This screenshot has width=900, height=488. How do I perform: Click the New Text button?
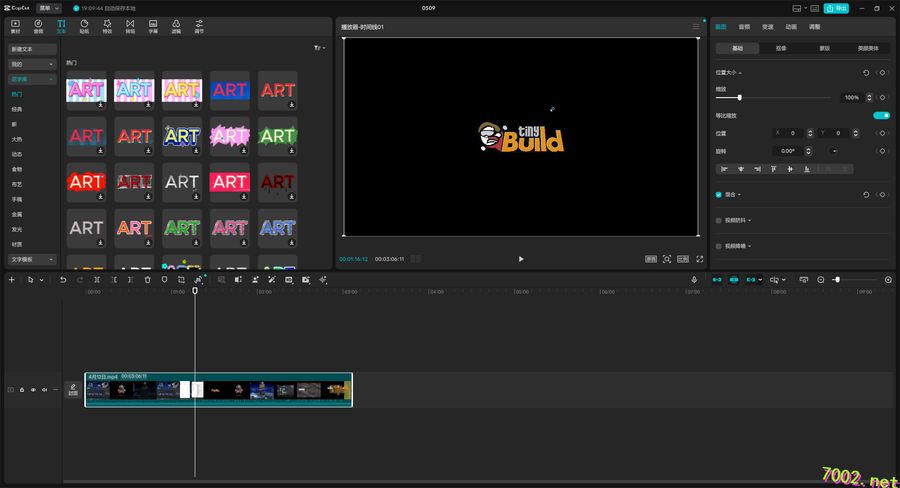[32, 49]
